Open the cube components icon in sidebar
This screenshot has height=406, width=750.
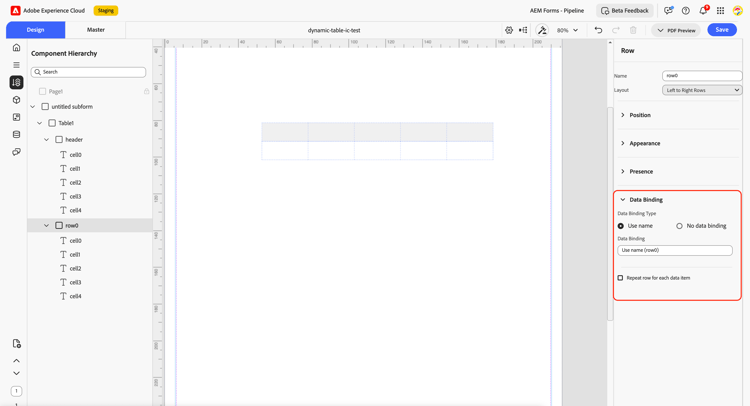[x=16, y=100]
